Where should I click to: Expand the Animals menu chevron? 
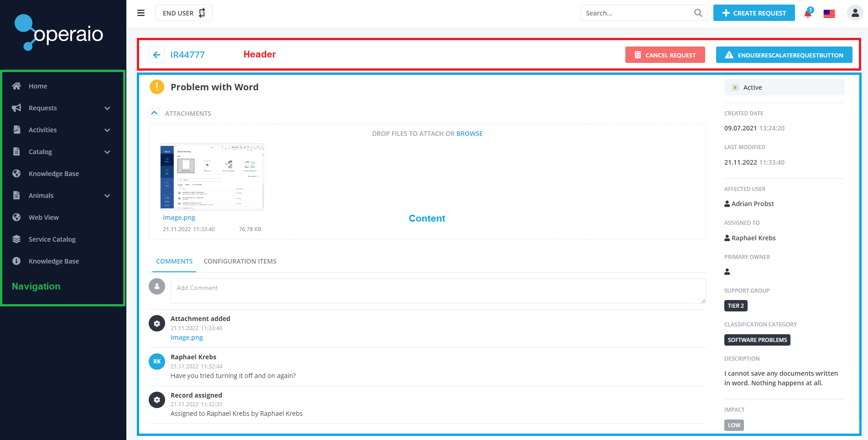coord(107,196)
